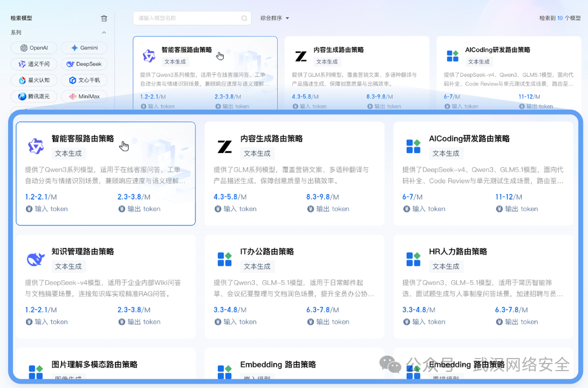The height and width of the screenshot is (388, 588).
Task: Toggle the 星火认知 series chip
Action: click(x=34, y=80)
